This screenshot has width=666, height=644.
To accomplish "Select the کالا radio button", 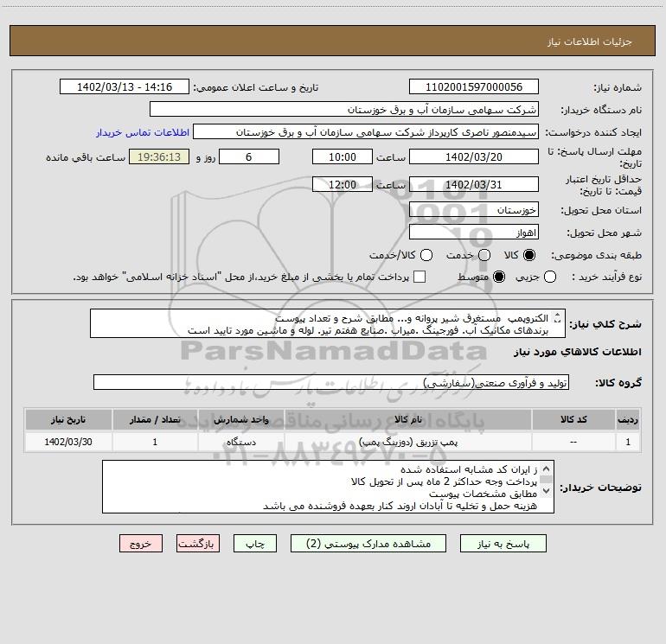I will (529, 255).
